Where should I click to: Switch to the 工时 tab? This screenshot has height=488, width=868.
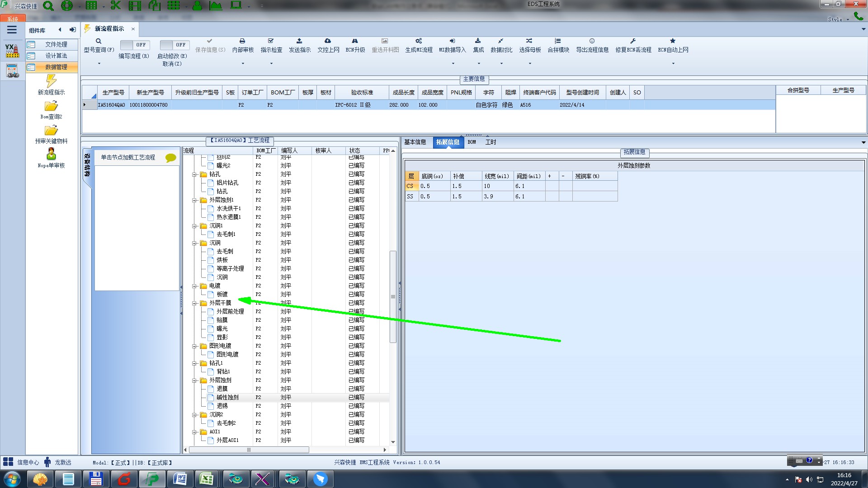pos(491,142)
